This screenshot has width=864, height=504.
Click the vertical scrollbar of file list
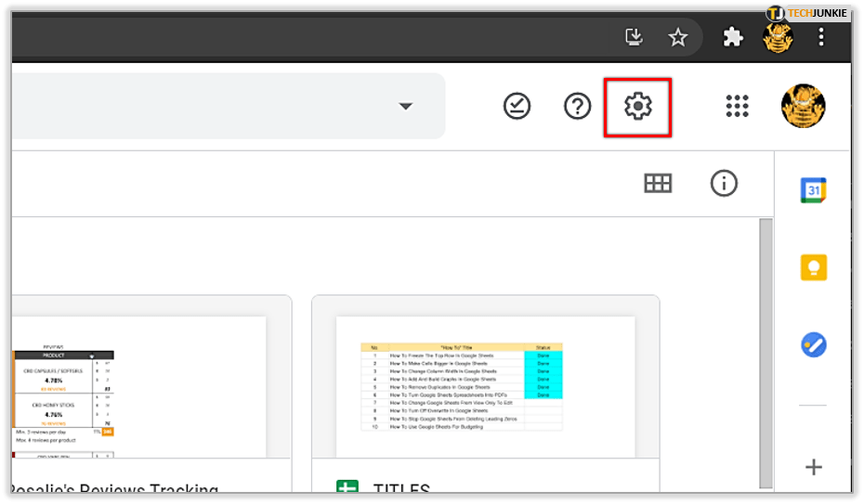pyautogui.click(x=765, y=353)
